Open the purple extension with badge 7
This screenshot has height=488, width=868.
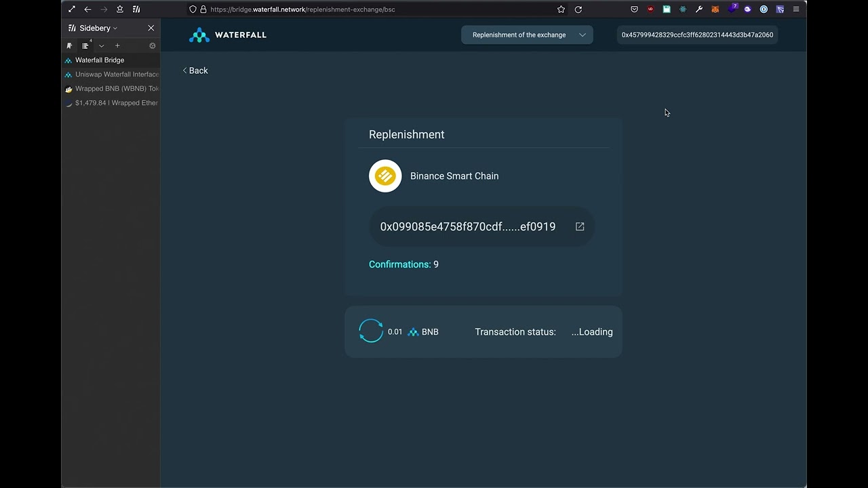point(732,9)
